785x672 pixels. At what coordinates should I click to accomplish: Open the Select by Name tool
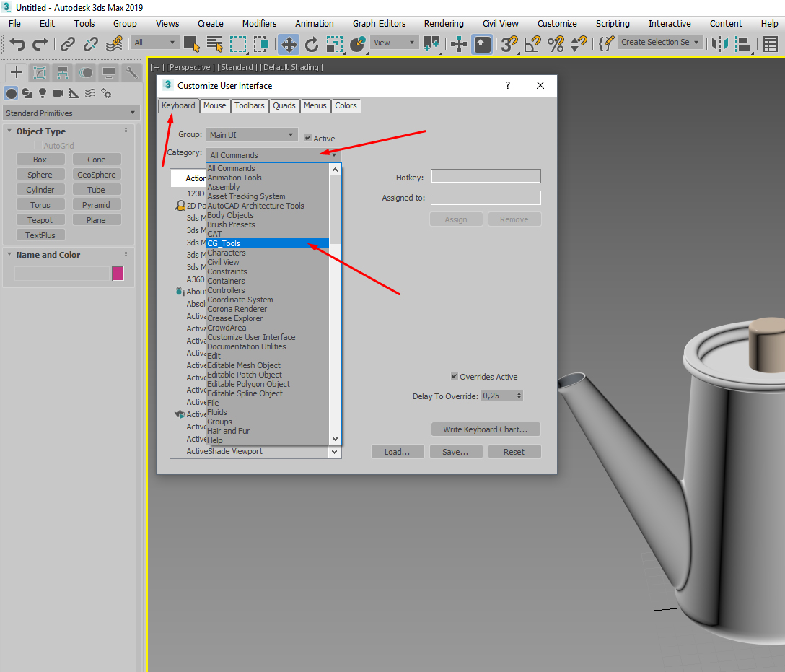(215, 44)
